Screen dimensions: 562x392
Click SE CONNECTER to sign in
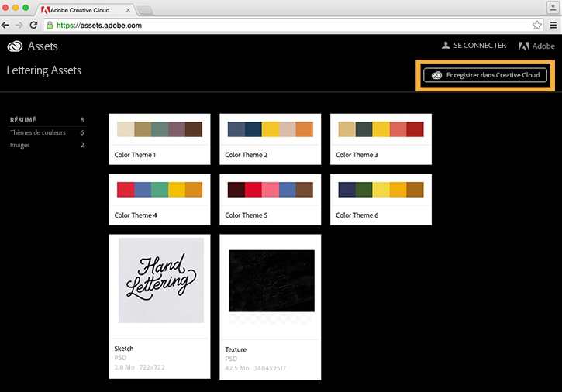[480, 46]
